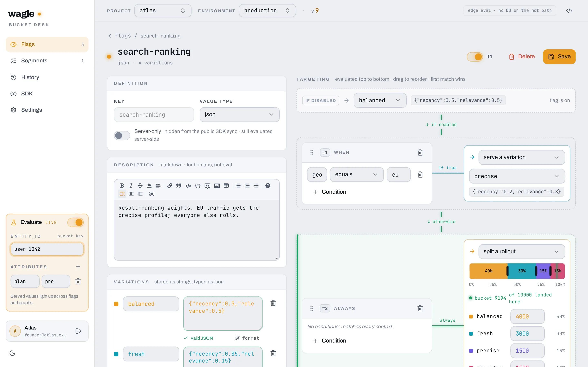Open the split a rollout dropdown
588x367 pixels.
click(521, 251)
